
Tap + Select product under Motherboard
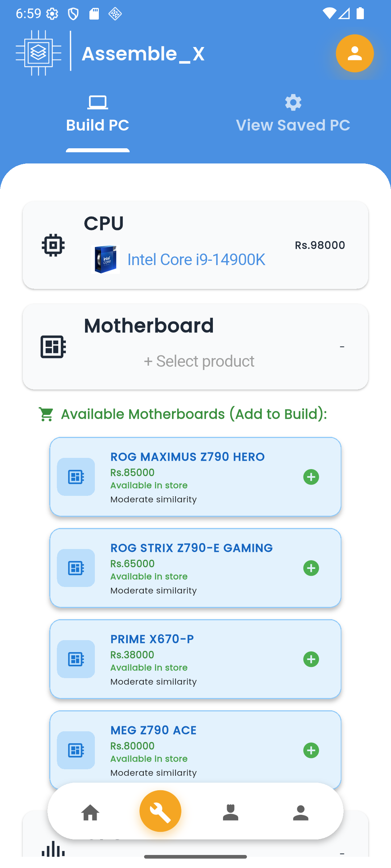(x=199, y=361)
